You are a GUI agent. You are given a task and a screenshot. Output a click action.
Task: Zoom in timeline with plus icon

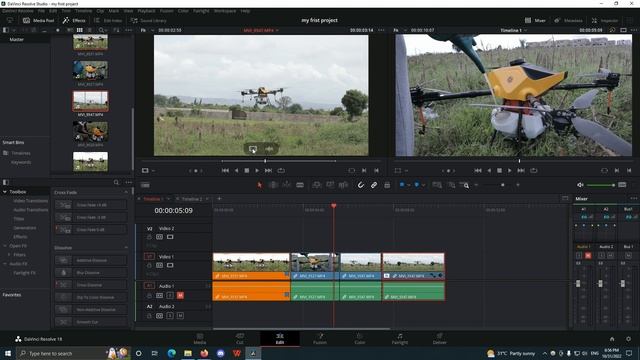518,185
